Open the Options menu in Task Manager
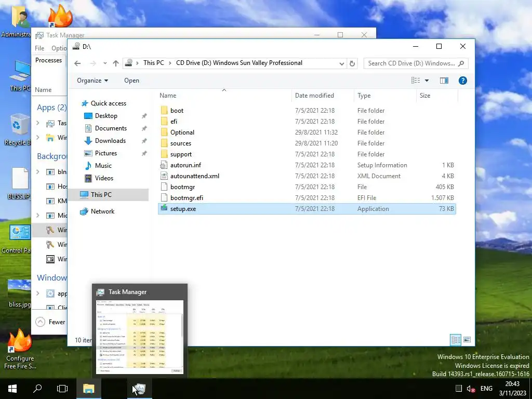Image resolution: width=532 pixels, height=399 pixels. (59, 48)
